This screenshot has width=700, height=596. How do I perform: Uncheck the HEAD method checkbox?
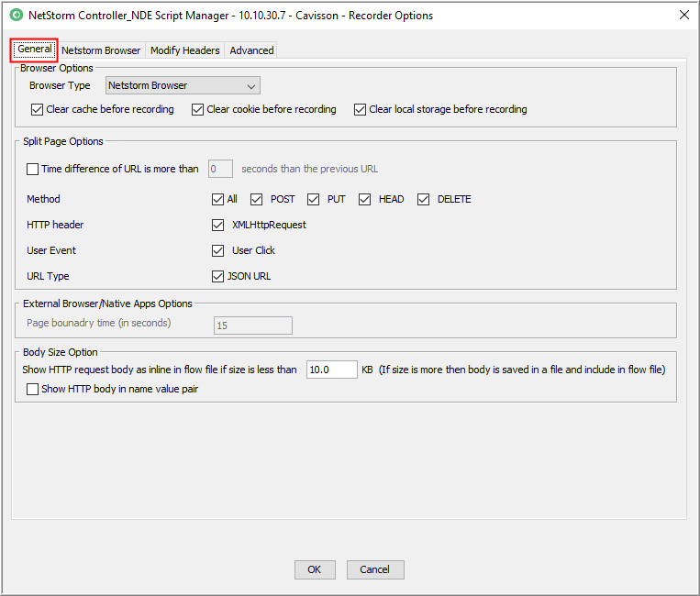tap(364, 199)
